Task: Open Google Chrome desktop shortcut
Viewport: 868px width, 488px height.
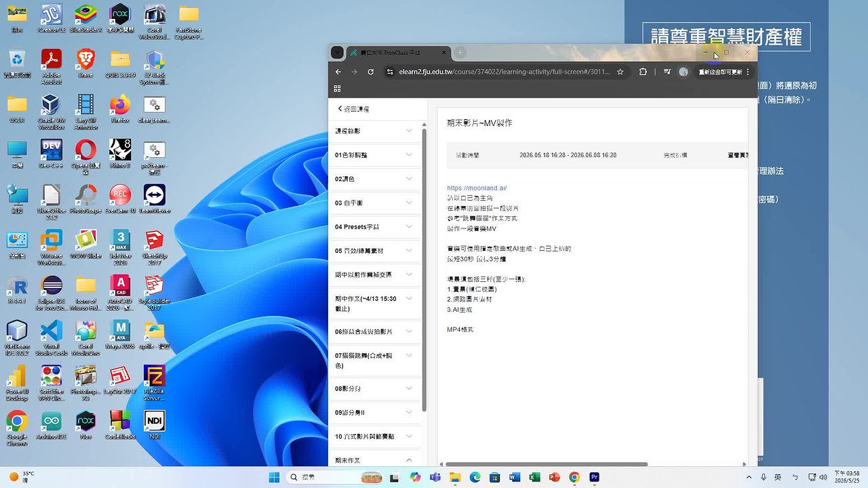Action: pos(17,429)
